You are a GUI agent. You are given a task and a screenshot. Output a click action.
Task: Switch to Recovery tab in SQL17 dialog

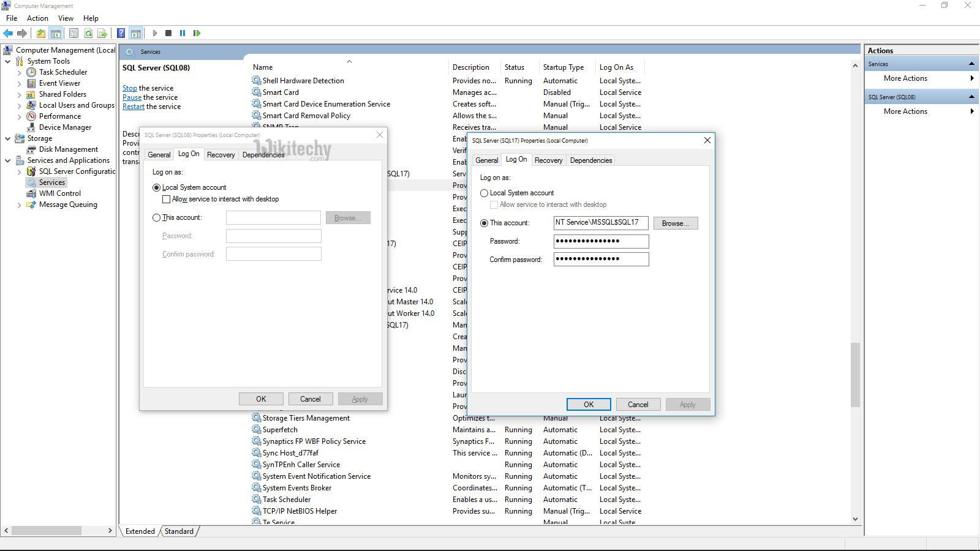(548, 160)
